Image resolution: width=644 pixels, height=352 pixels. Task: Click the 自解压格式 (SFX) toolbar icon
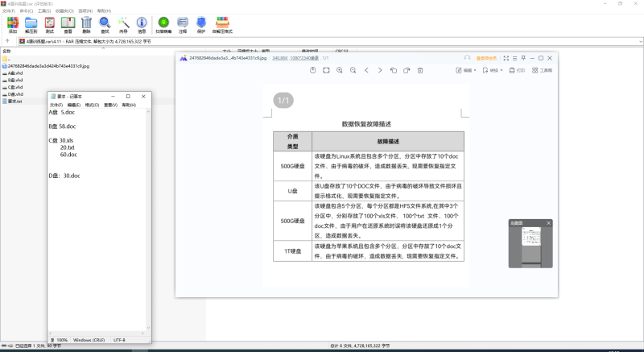click(x=222, y=25)
